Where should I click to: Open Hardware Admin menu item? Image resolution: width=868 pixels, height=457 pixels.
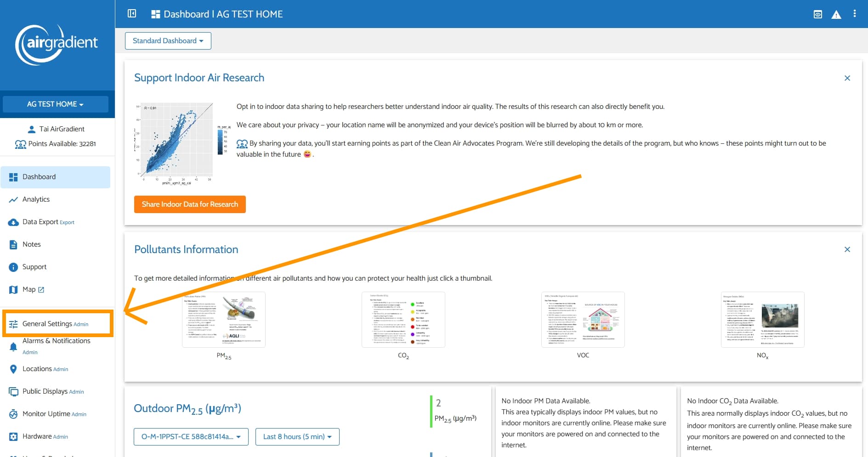tap(55, 437)
